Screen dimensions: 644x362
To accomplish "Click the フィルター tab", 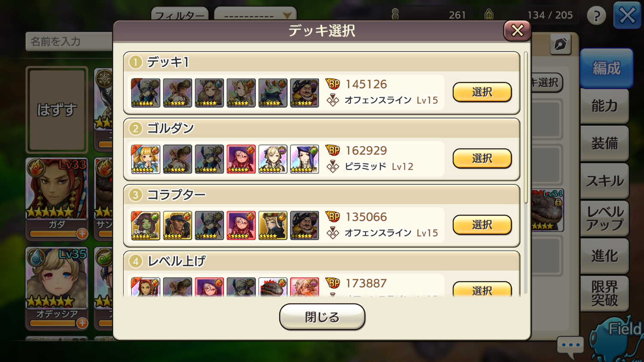I will (180, 15).
